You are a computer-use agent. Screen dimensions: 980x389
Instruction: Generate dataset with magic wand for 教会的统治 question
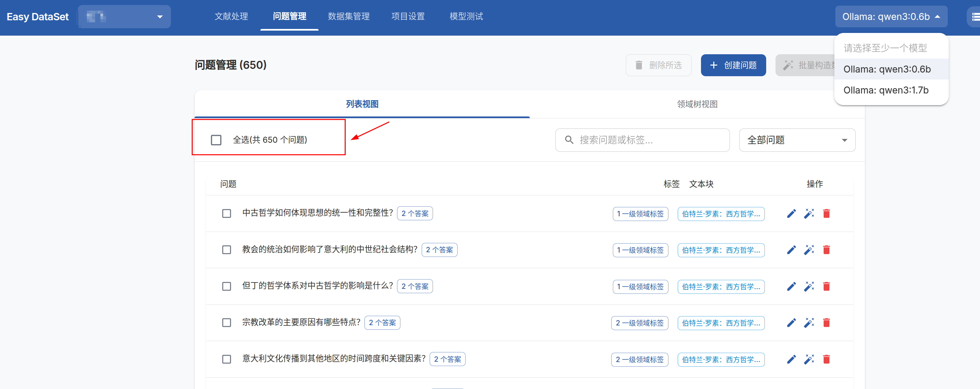click(x=809, y=250)
